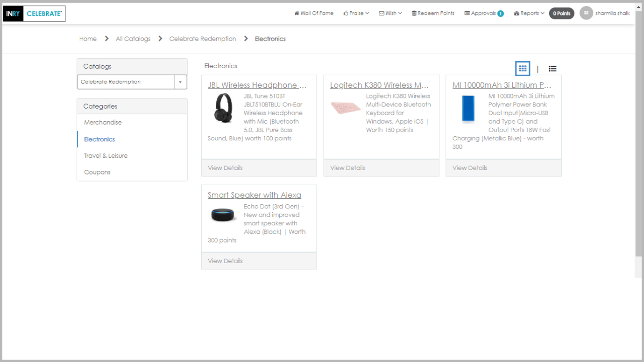Open JBL Wireless Headphone title link

(x=257, y=85)
